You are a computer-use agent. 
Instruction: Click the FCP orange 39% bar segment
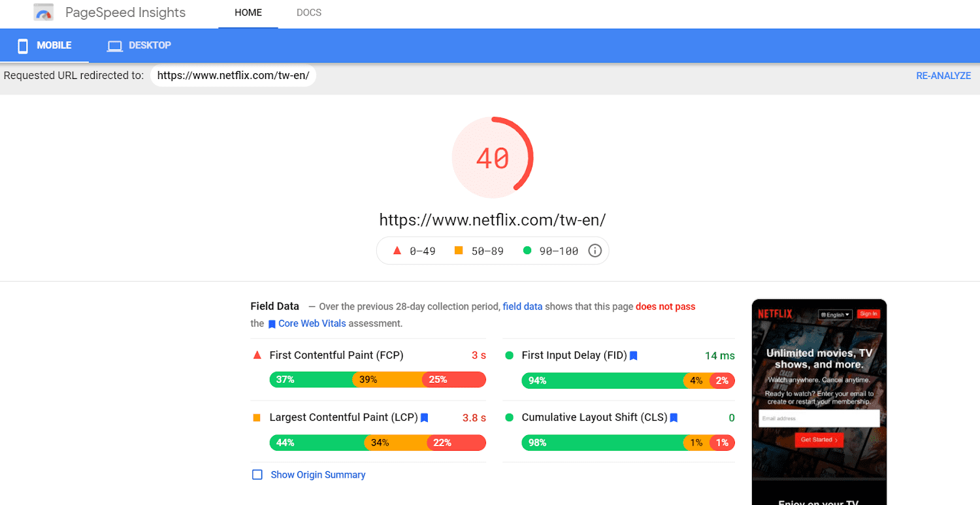(x=387, y=380)
